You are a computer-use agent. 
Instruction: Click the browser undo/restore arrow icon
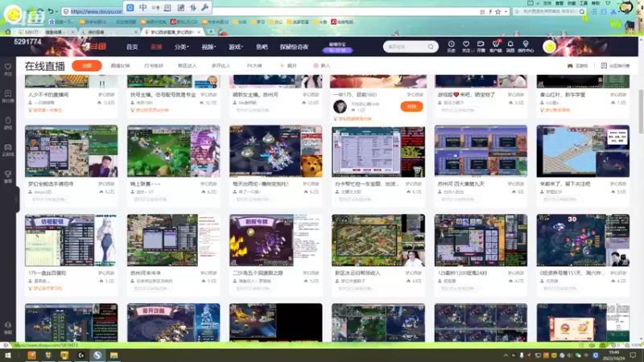[x=51, y=11]
